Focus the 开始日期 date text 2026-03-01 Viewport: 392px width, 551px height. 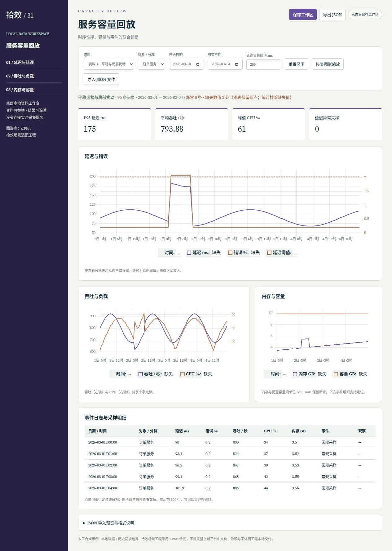click(182, 64)
